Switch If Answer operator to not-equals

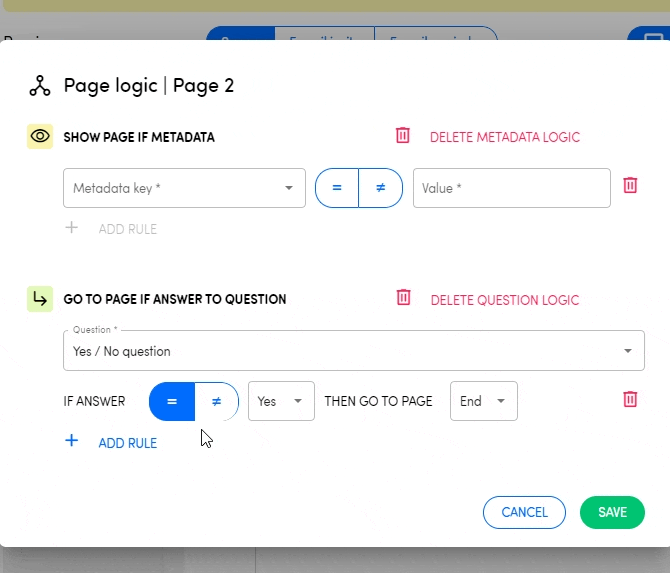(216, 401)
